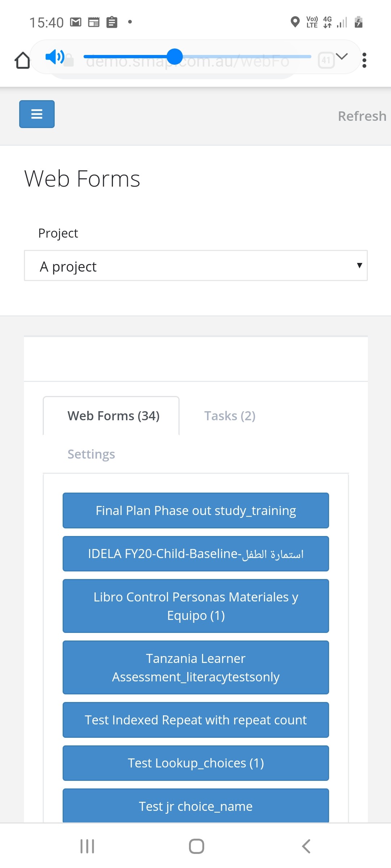The width and height of the screenshot is (391, 868).
Task: Open the hamburger navigation menu
Action: [37, 114]
